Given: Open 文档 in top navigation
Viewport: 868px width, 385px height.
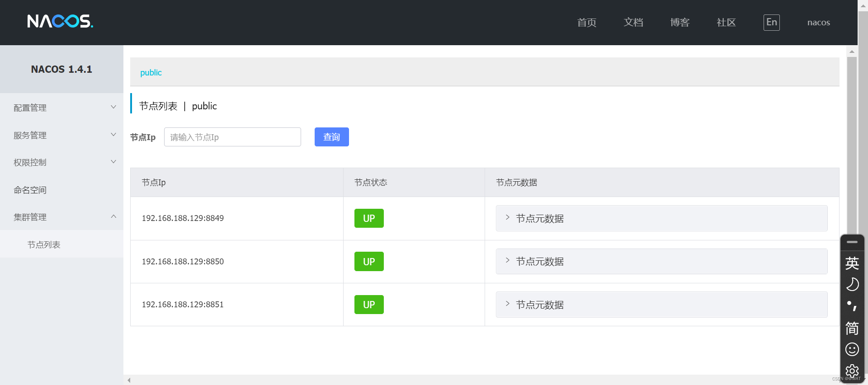Looking at the screenshot, I should (633, 22).
